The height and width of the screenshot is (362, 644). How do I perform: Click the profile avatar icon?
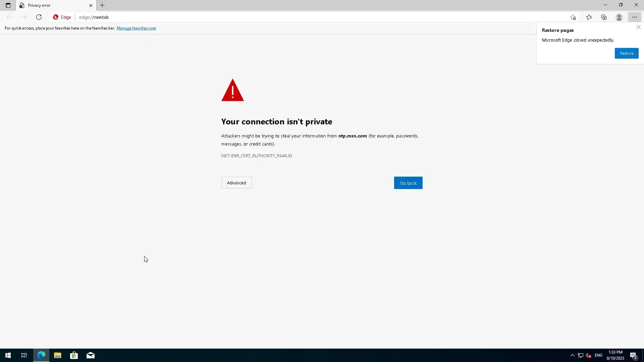pyautogui.click(x=619, y=17)
